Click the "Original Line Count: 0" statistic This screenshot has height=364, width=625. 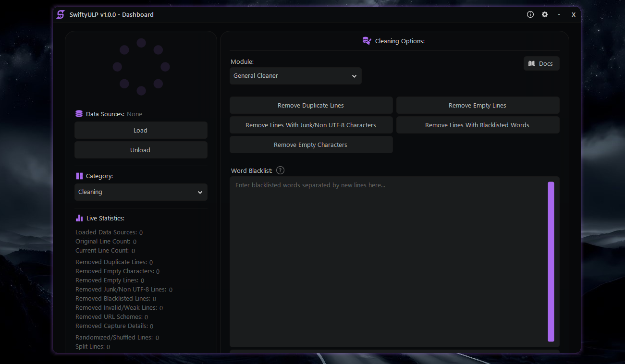(106, 242)
